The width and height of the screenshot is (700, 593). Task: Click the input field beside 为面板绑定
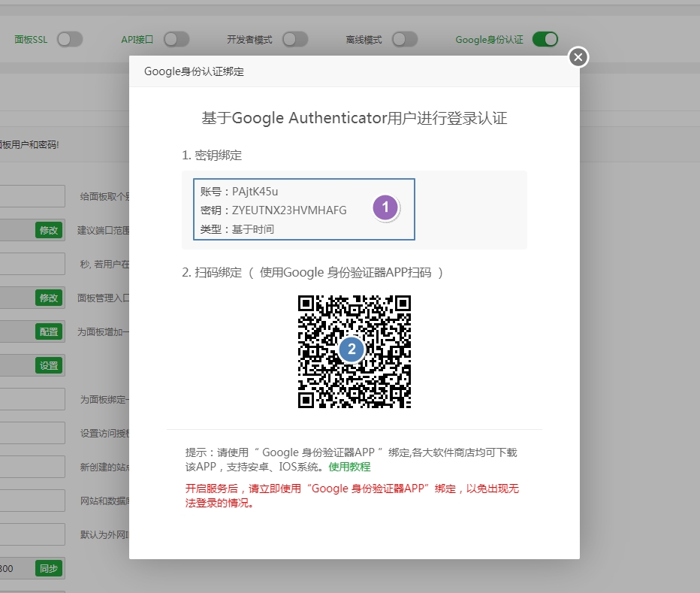pos(32,399)
